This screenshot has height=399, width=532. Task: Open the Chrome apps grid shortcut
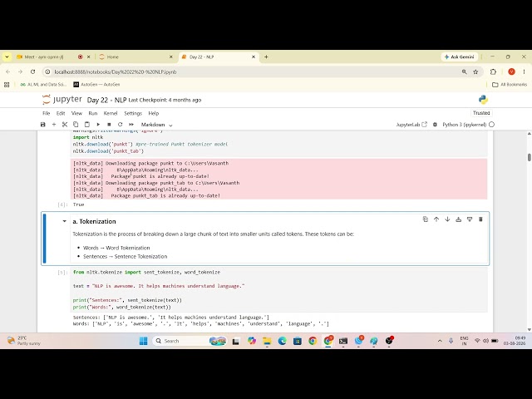[7, 85]
